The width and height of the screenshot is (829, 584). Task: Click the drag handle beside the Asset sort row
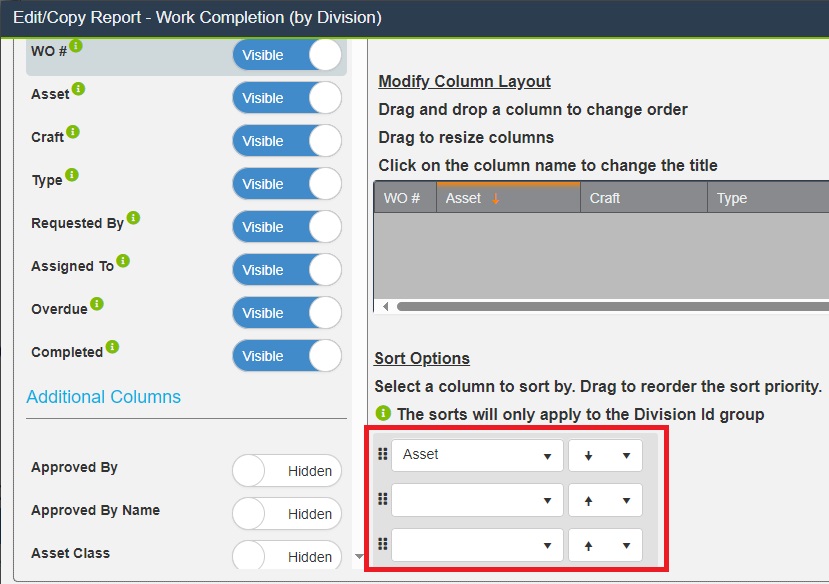point(382,454)
